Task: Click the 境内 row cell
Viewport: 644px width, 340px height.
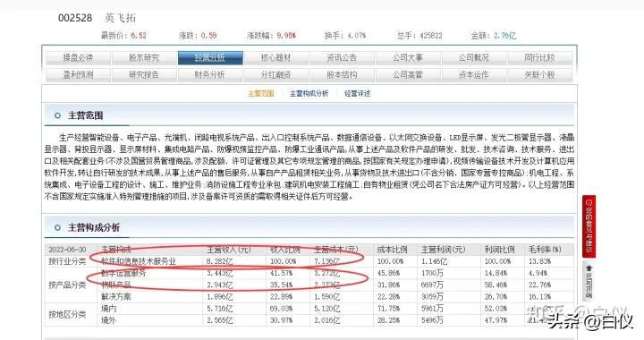Action: pos(108,309)
